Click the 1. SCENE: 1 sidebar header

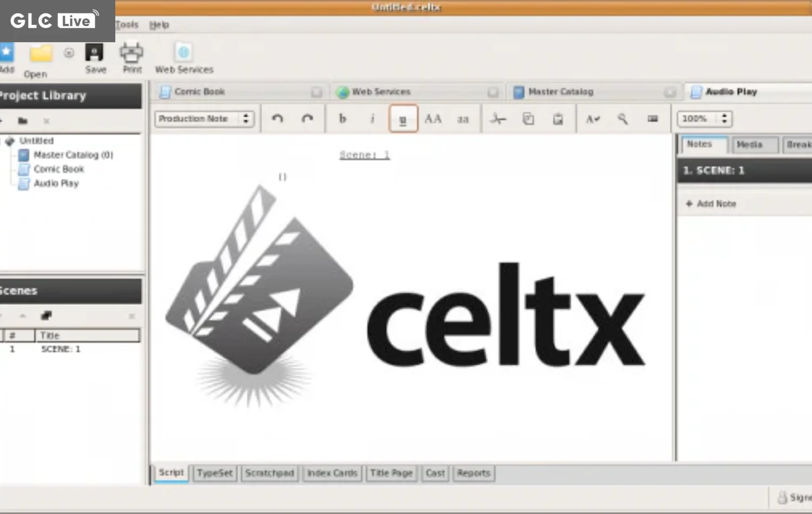click(745, 170)
